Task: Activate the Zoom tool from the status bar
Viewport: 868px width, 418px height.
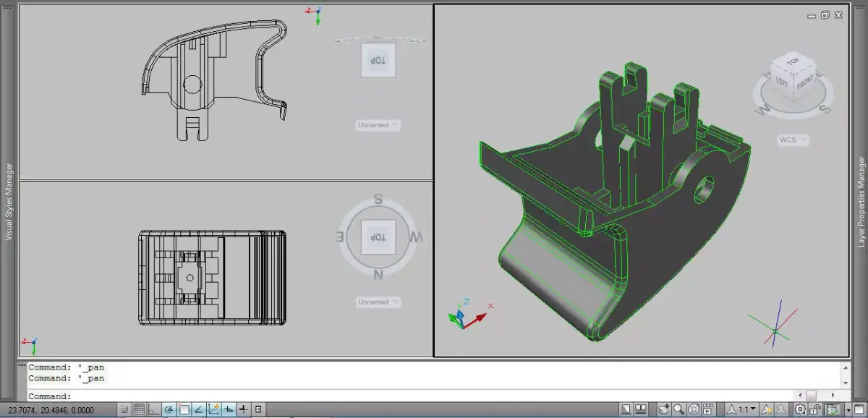Action: (678, 408)
